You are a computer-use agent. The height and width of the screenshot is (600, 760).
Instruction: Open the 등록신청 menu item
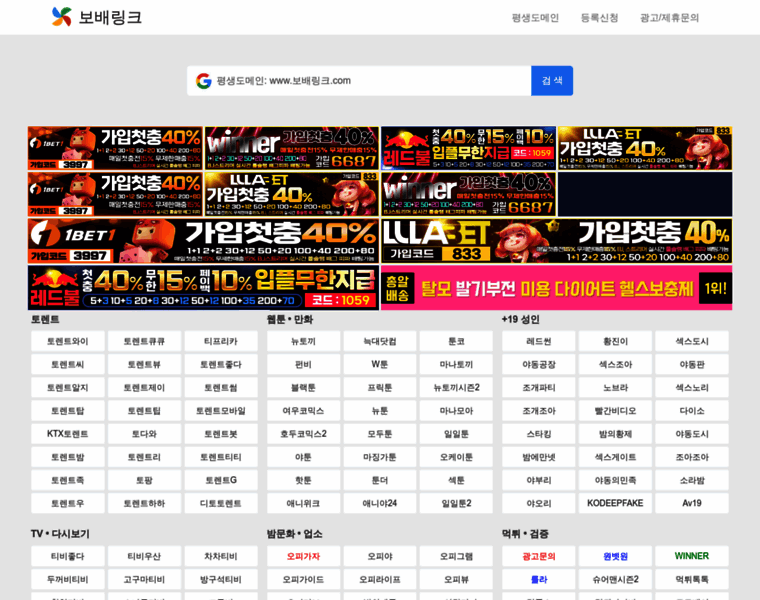click(x=600, y=18)
